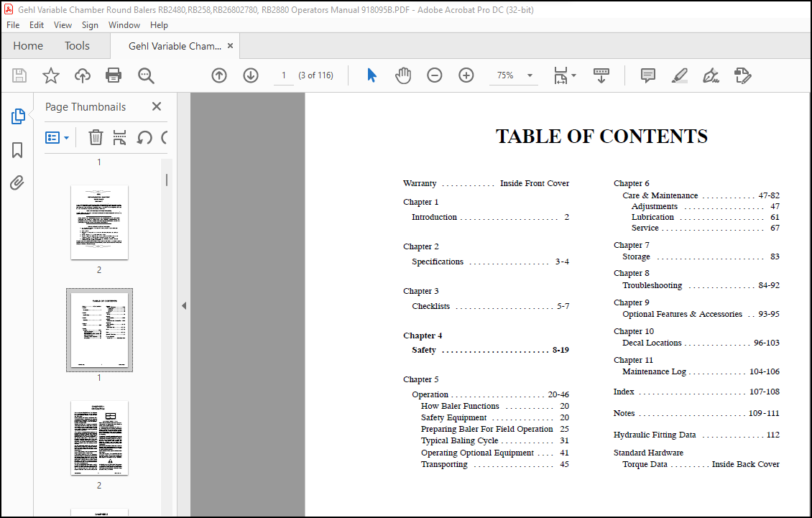The image size is (812, 518).
Task: Click the TABLE OF CONTENTS heading
Action: (x=601, y=137)
